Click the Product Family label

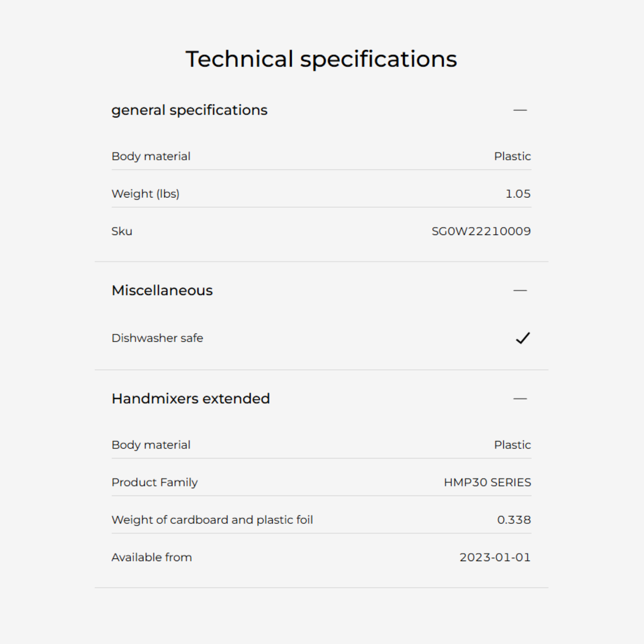point(154,482)
